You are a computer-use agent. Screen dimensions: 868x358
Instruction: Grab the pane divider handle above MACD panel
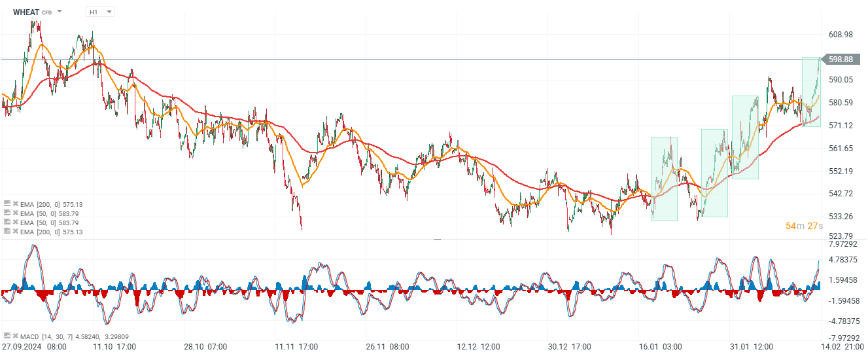(x=438, y=240)
